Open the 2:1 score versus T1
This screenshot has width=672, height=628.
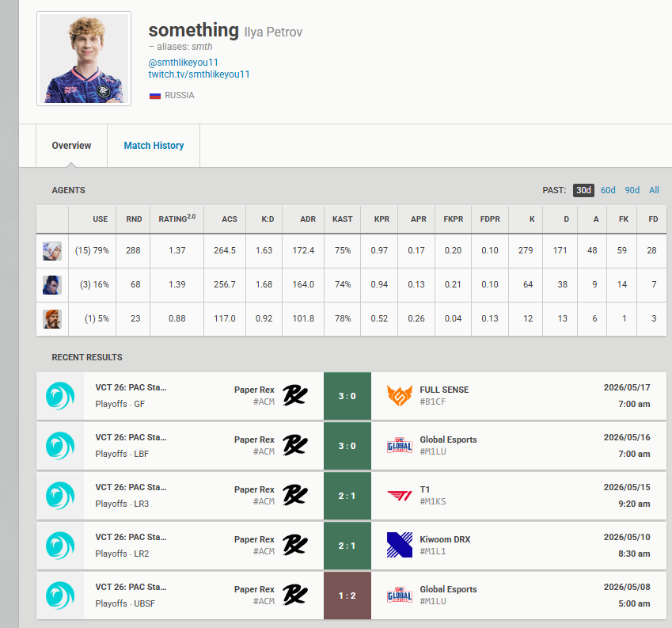point(347,496)
